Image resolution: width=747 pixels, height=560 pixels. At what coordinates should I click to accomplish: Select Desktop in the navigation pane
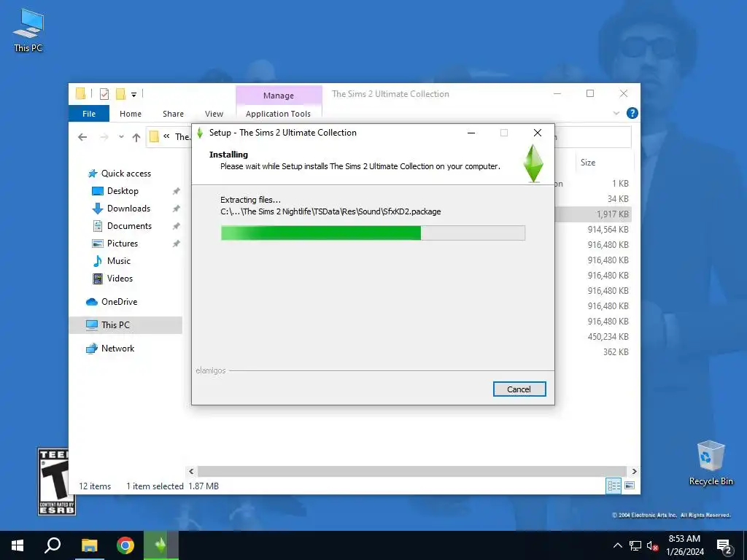[123, 191]
